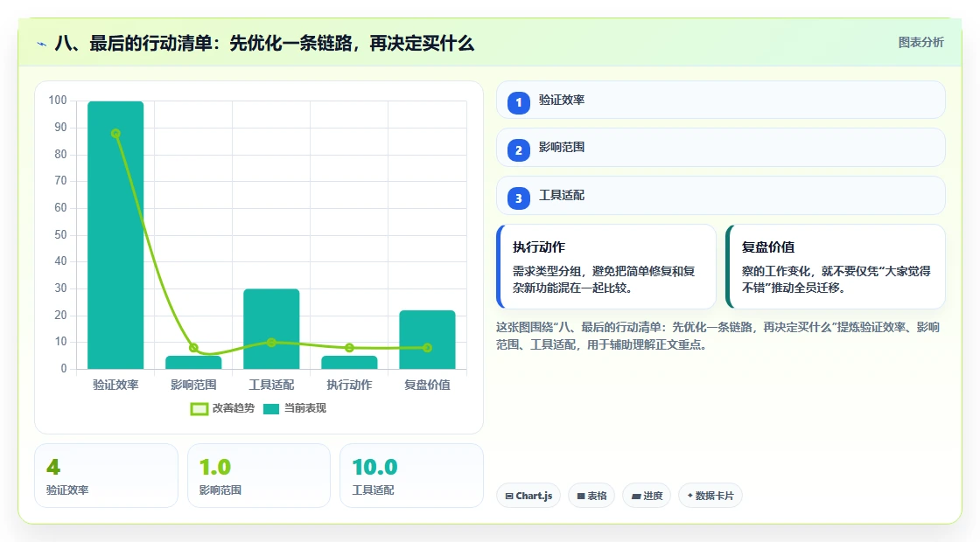980x542 pixels.
Task: Click the trend line point above 影响范围
Action: coord(193,348)
